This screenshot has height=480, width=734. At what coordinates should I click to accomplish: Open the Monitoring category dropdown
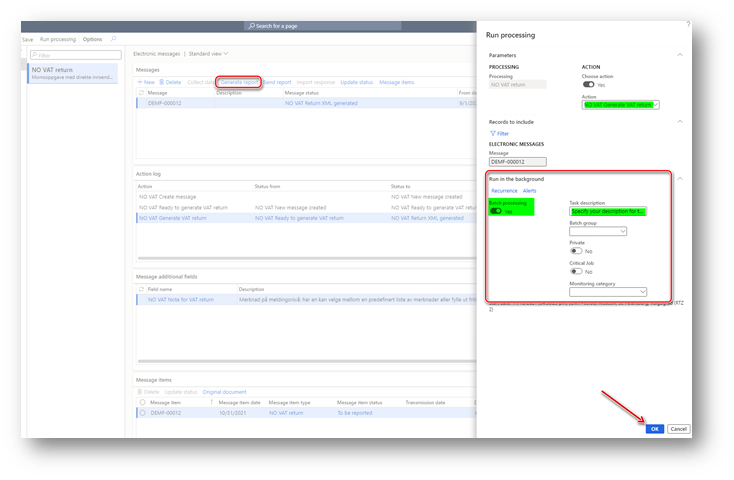pyautogui.click(x=642, y=291)
